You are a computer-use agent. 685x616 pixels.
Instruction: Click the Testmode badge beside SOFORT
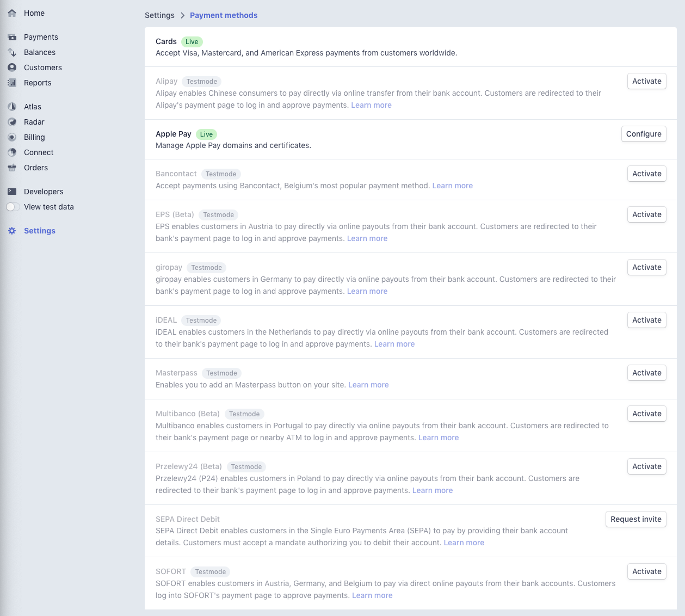point(211,572)
